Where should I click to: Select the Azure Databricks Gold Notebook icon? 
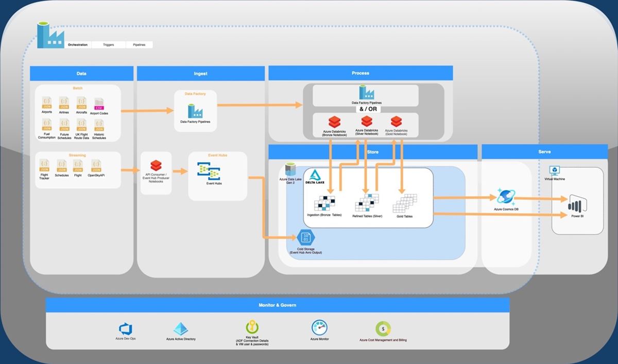click(x=396, y=122)
